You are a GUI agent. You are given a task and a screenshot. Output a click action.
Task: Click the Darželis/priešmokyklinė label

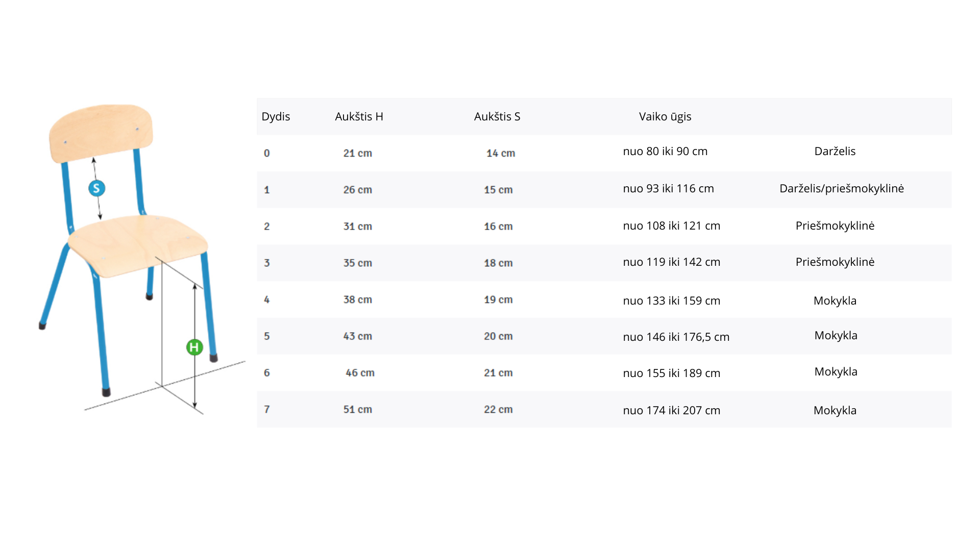click(842, 188)
